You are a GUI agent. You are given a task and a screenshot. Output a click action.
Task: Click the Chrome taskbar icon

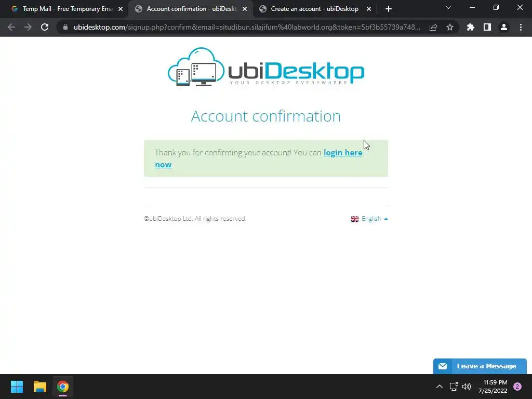pyautogui.click(x=63, y=387)
